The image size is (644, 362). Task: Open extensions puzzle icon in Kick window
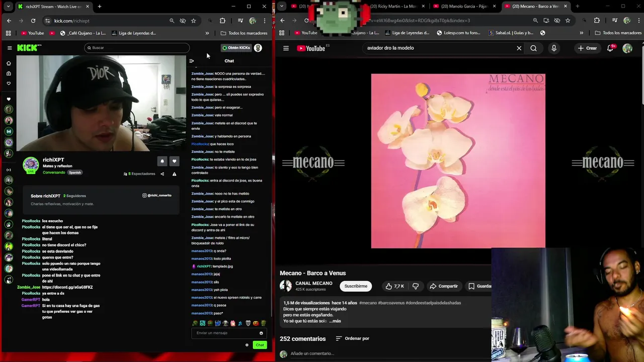point(222,21)
